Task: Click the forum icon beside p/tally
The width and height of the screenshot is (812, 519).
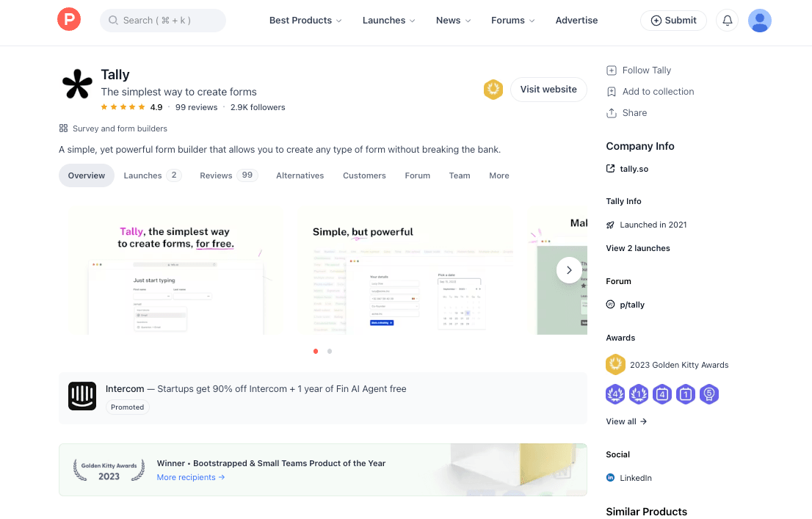Action: click(x=611, y=305)
